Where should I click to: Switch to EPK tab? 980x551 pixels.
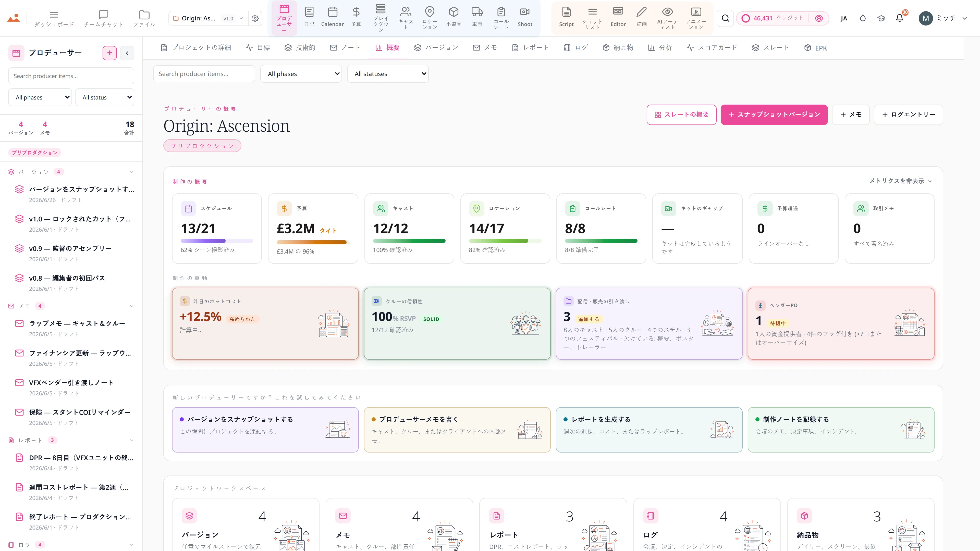point(816,48)
